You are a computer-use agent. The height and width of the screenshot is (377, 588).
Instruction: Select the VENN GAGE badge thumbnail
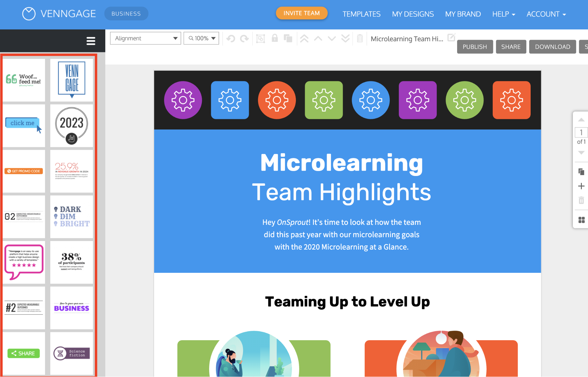click(71, 80)
